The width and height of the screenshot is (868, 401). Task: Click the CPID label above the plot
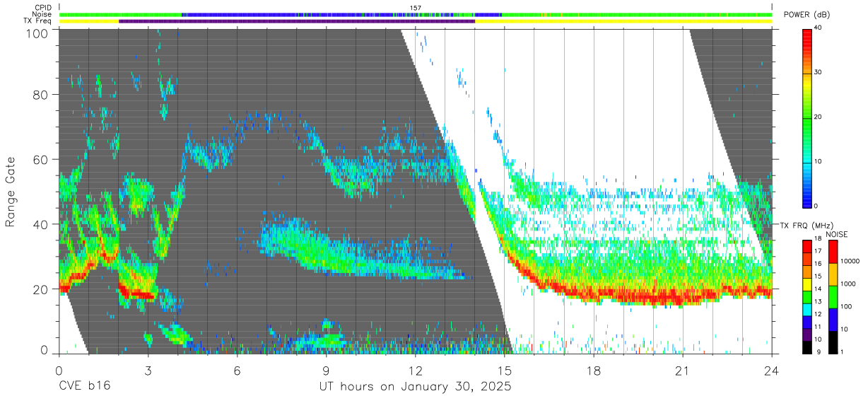(42, 8)
